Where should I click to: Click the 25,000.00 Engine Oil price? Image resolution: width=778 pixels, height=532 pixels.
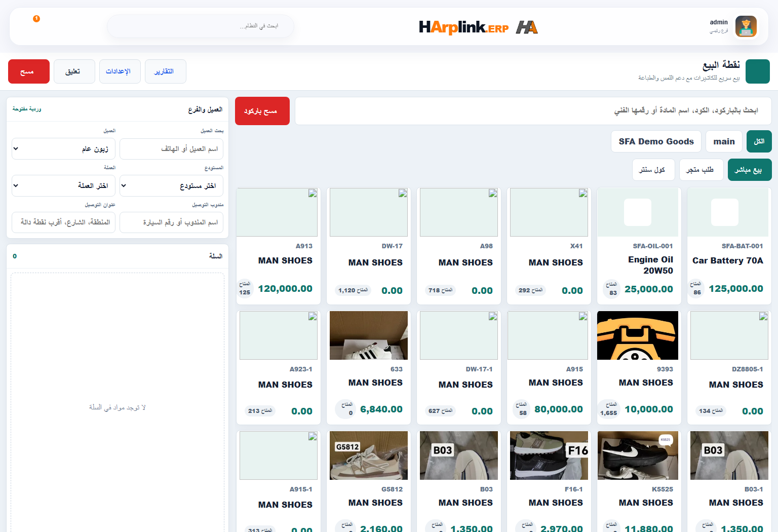[649, 289]
